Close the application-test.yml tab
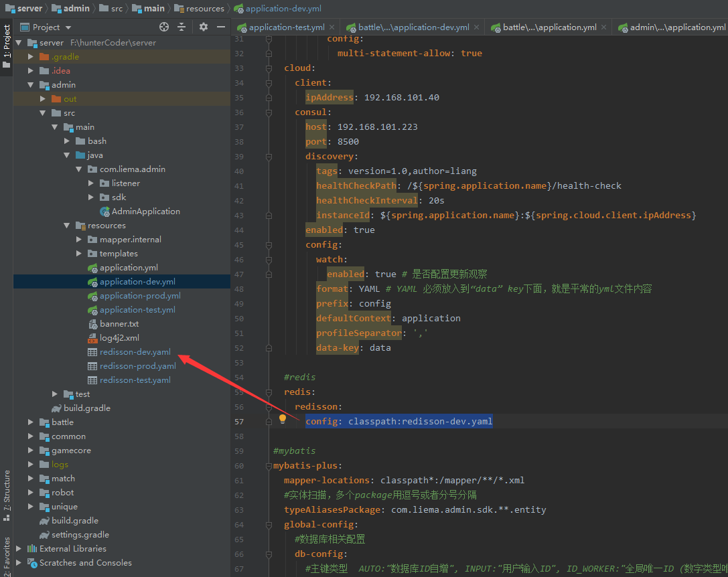Screen dimensions: 728x577 pyautogui.click(x=332, y=27)
